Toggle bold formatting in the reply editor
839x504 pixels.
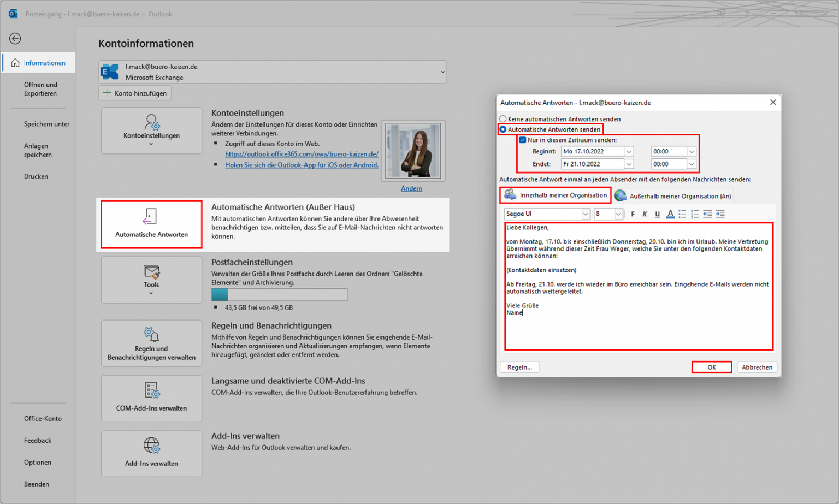coord(633,214)
